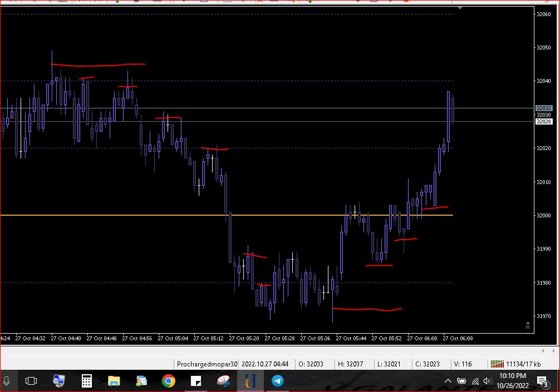560x392 pixels.
Task: Click the left scroll arrow below the chart
Action: click(x=543, y=351)
